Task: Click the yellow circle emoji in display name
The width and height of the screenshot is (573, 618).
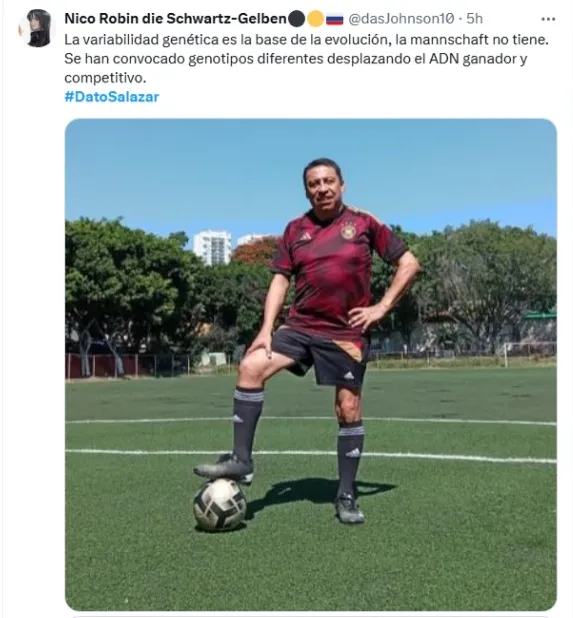Action: pos(315,19)
